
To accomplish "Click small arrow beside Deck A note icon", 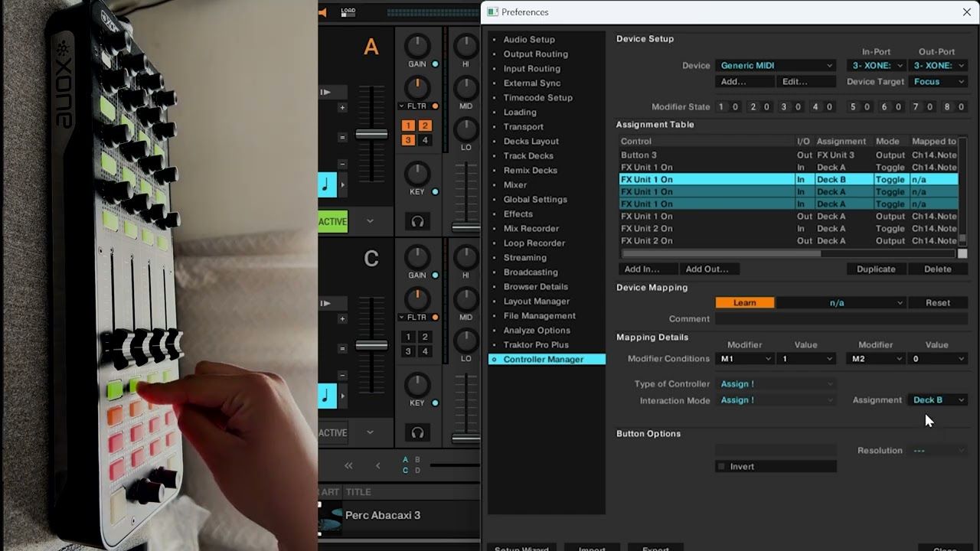I will (x=342, y=184).
